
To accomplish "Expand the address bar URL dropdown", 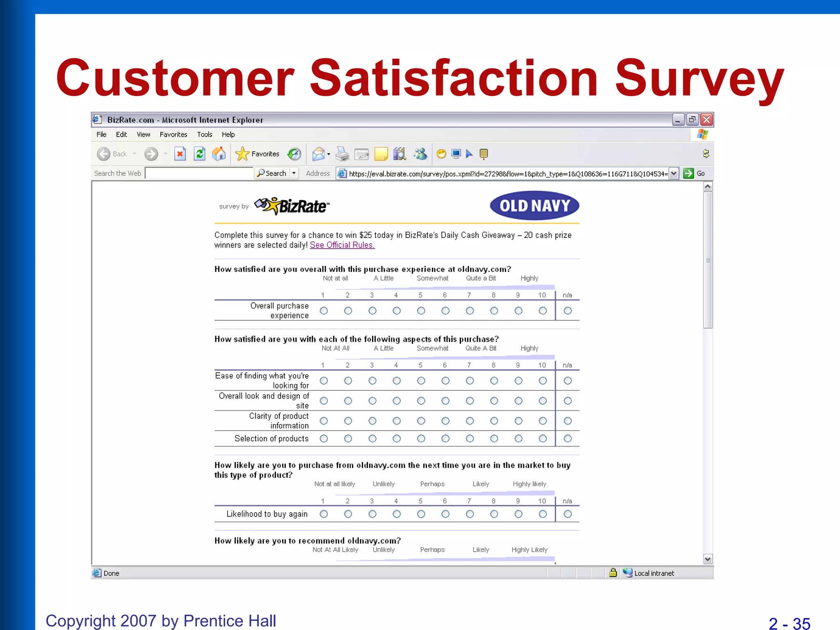I will coord(673,173).
